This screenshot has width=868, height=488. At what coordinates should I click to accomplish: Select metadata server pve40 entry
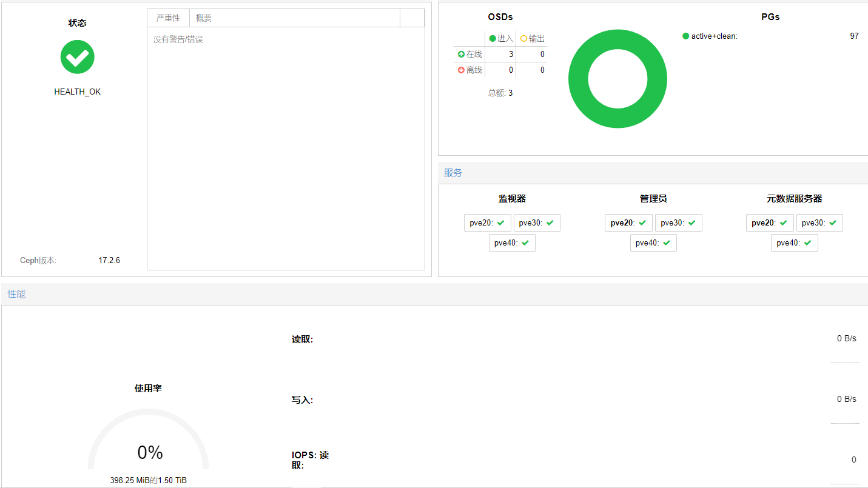click(795, 243)
